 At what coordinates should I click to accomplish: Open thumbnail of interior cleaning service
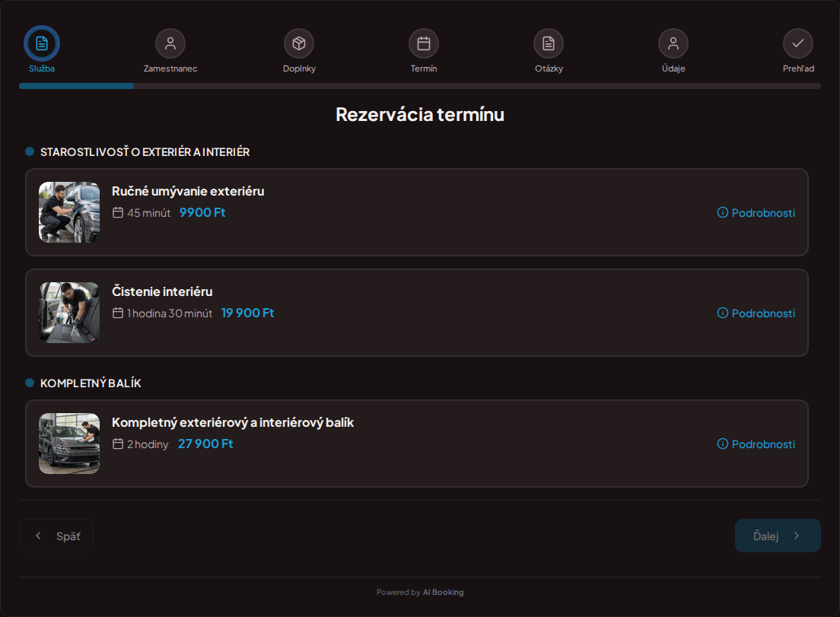tap(69, 313)
